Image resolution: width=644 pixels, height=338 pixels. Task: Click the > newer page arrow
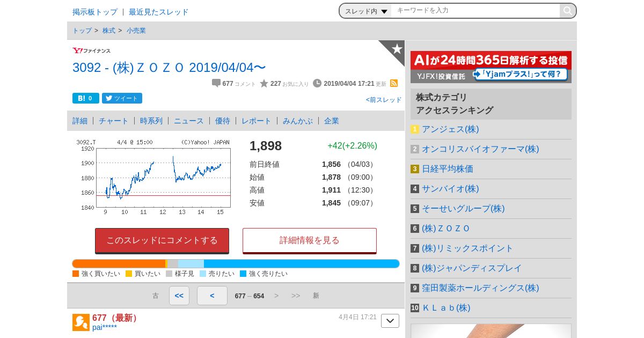point(276,296)
